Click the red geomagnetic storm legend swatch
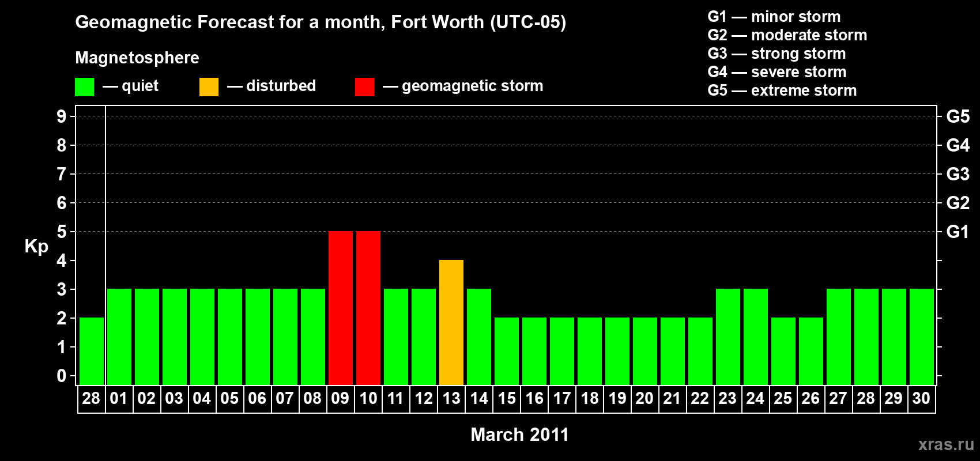 pos(364,87)
